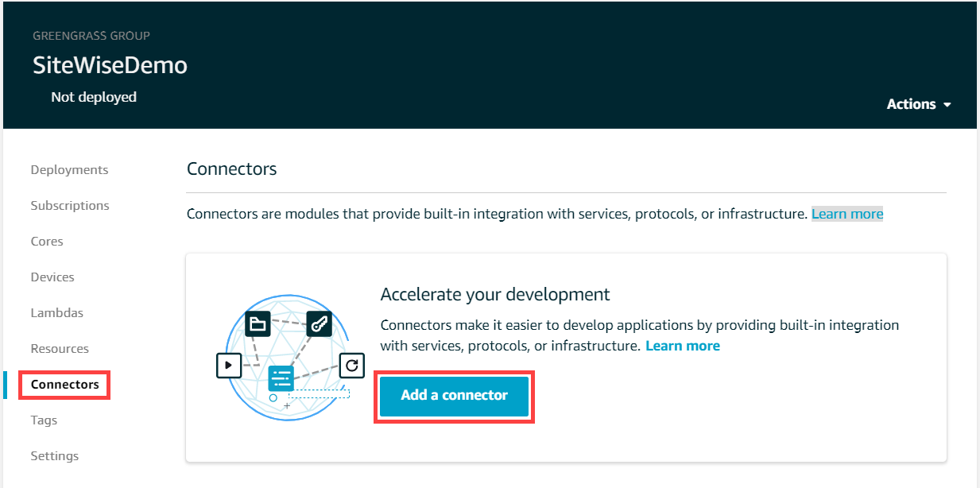Image resolution: width=980 pixels, height=488 pixels.
Task: Select Resources in the sidebar
Action: [x=60, y=349]
